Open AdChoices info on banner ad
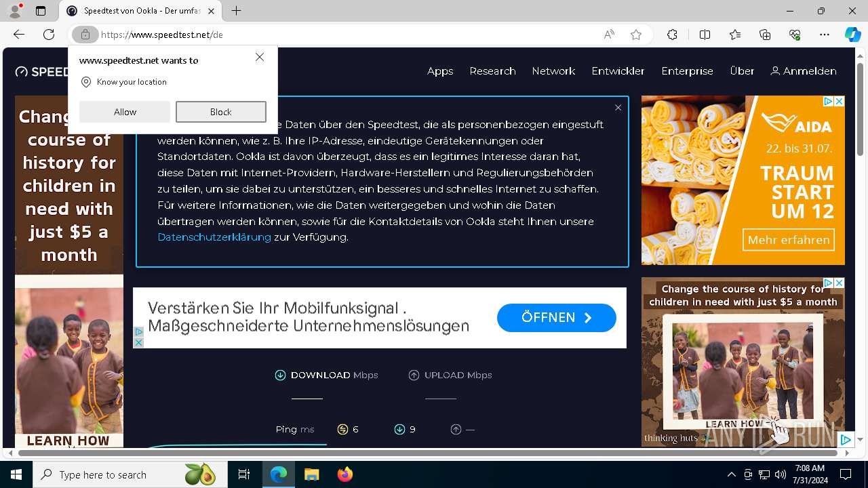The image size is (868, 488). pyautogui.click(x=138, y=332)
